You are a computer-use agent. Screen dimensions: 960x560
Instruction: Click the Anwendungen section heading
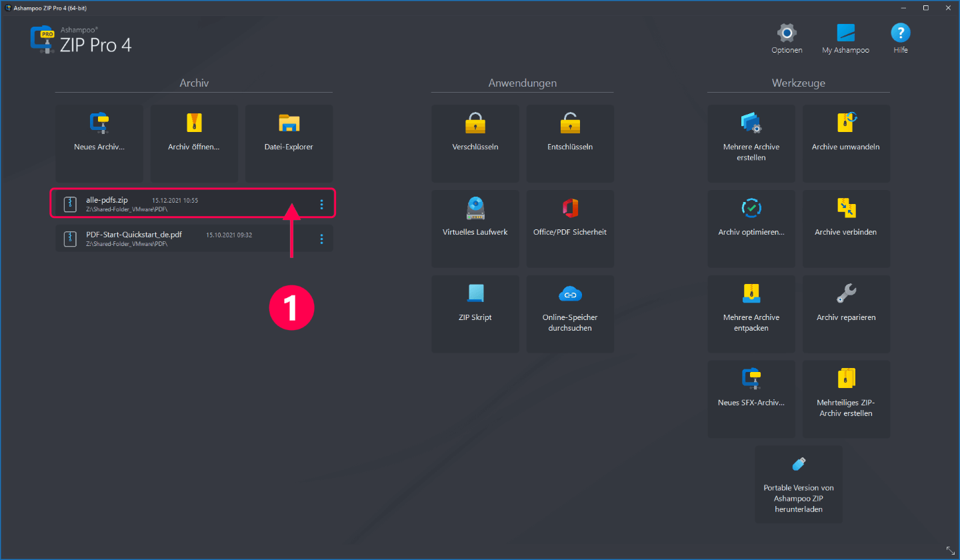click(x=523, y=83)
